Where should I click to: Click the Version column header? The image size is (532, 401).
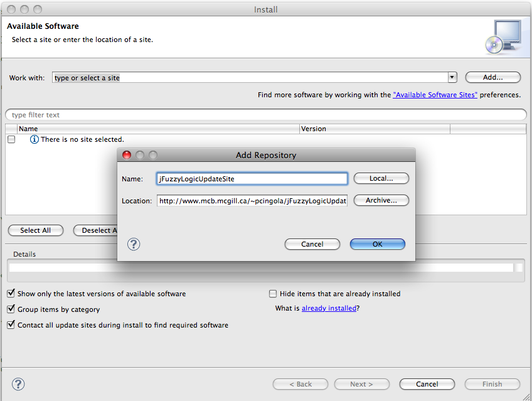pyautogui.click(x=374, y=129)
